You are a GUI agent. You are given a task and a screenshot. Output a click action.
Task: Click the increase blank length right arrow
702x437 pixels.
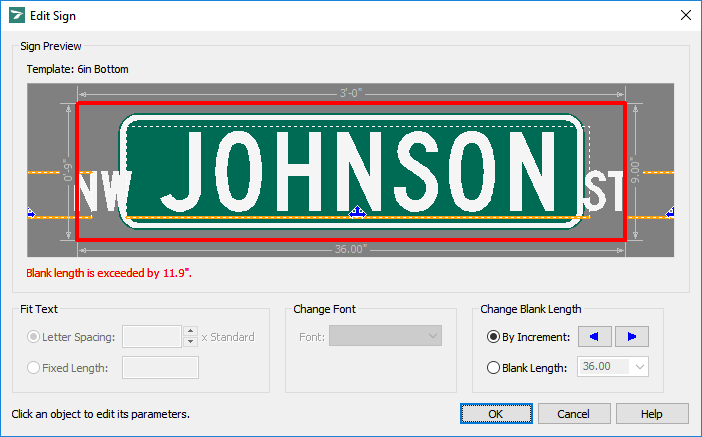click(632, 337)
